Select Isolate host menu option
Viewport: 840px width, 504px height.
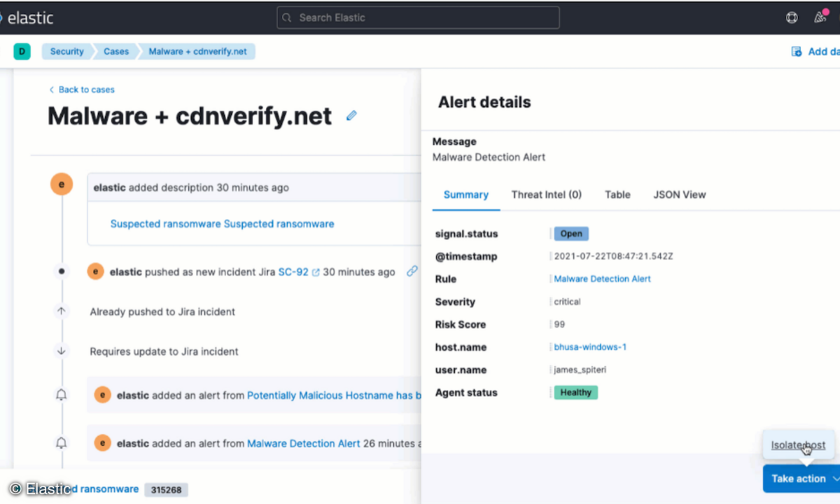[x=798, y=444]
